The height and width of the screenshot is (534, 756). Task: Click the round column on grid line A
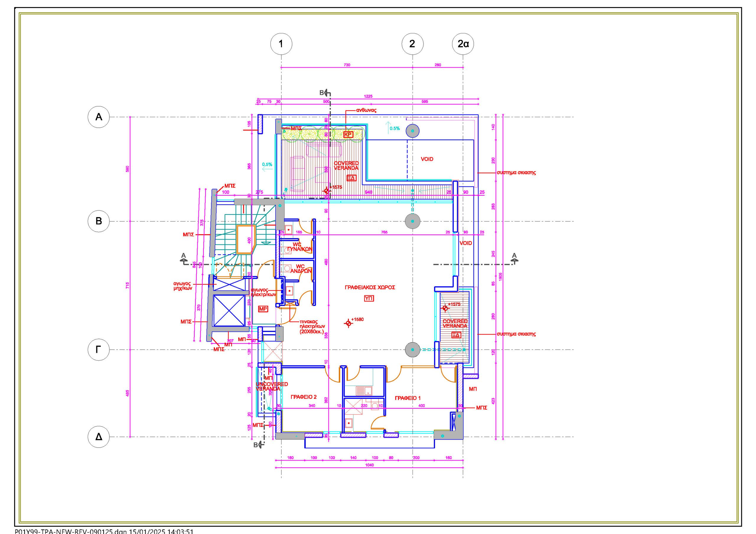click(412, 131)
